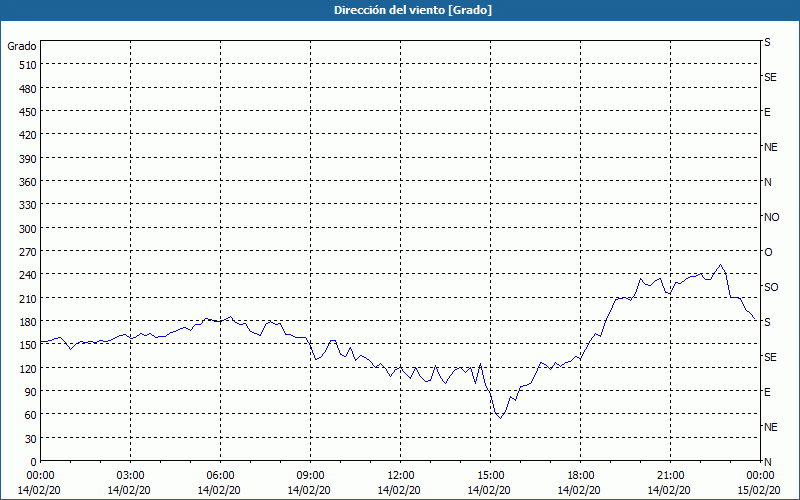Select the 120 degree axis label

28,368
